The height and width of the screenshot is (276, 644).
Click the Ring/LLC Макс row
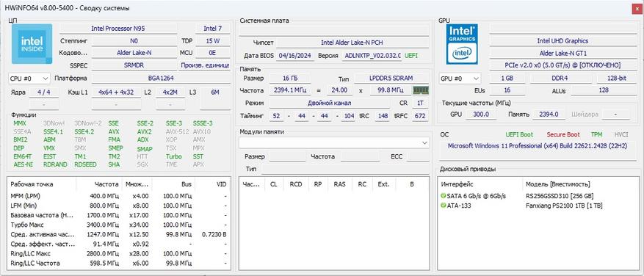(119, 253)
